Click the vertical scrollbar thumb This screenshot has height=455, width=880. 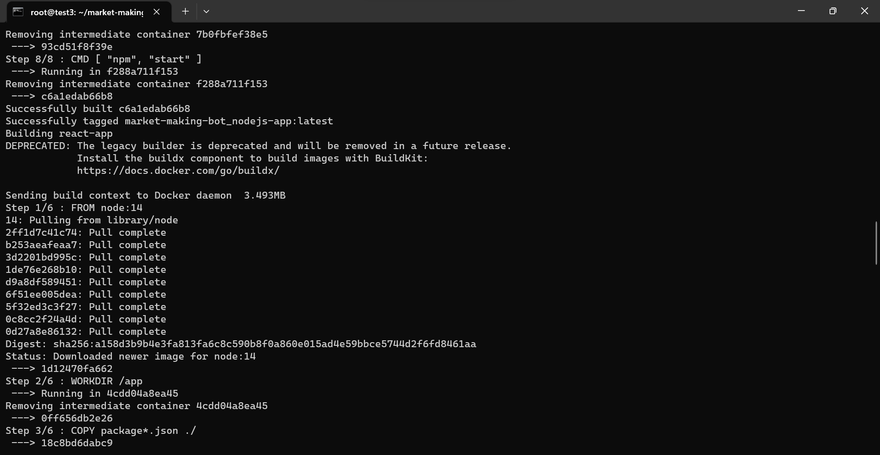click(876, 241)
